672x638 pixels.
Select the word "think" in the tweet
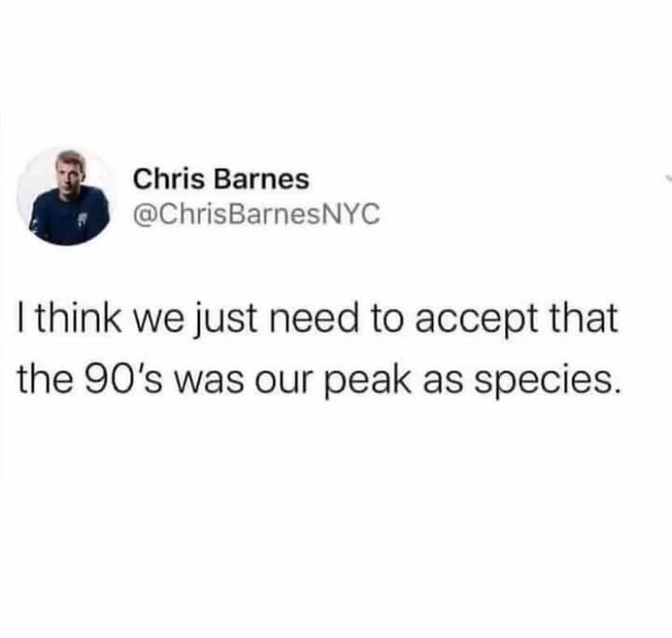[x=79, y=319]
